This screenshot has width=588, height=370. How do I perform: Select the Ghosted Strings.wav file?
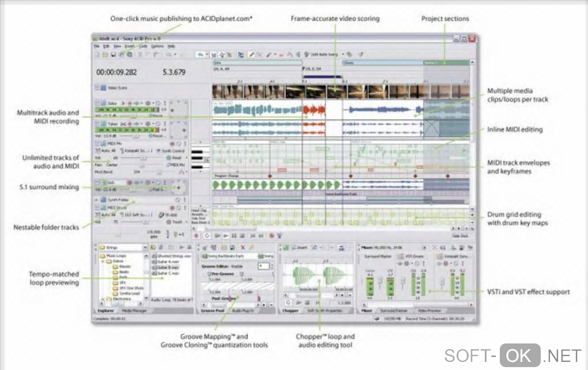[172, 256]
